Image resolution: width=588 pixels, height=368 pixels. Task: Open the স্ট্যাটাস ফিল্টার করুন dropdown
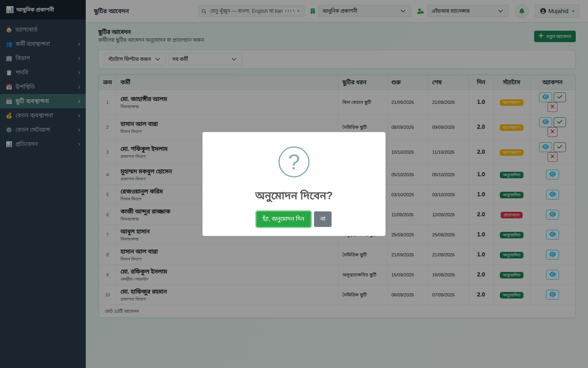(x=135, y=59)
